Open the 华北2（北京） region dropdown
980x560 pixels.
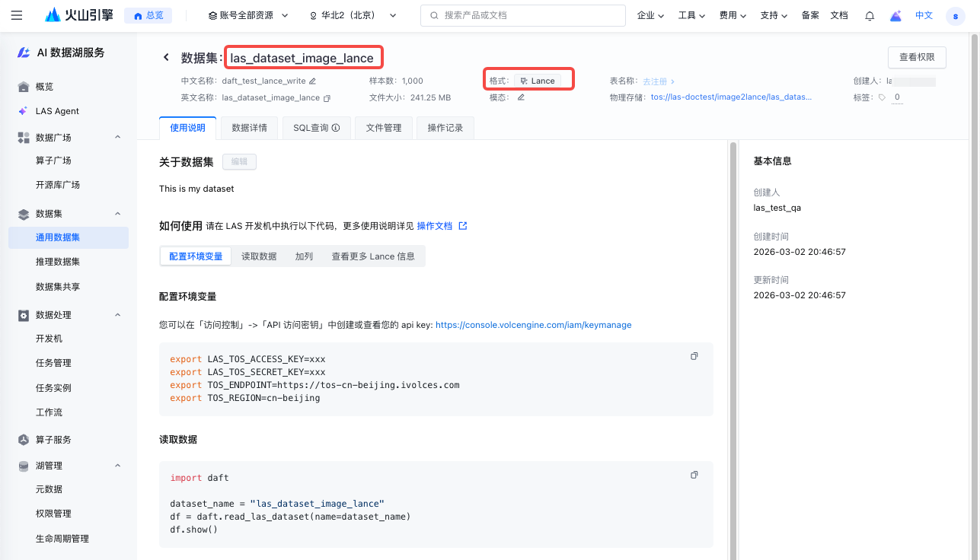coord(353,15)
